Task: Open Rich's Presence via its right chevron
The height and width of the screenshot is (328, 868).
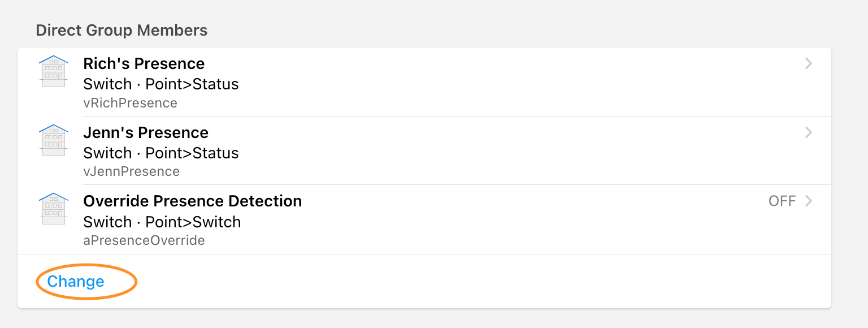Action: point(809,64)
